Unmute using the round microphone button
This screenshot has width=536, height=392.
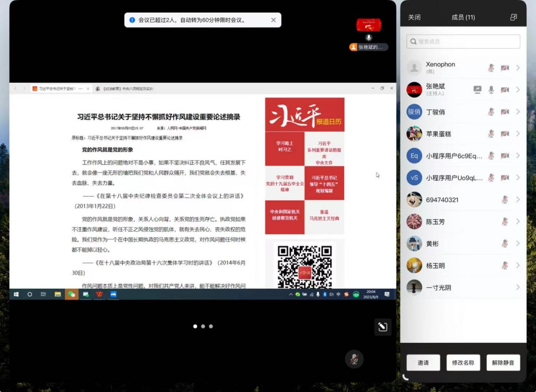pos(354,359)
